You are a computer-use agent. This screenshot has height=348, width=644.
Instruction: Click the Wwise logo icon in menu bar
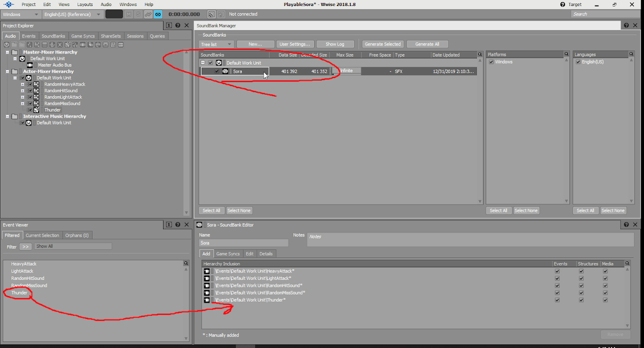(9, 4)
